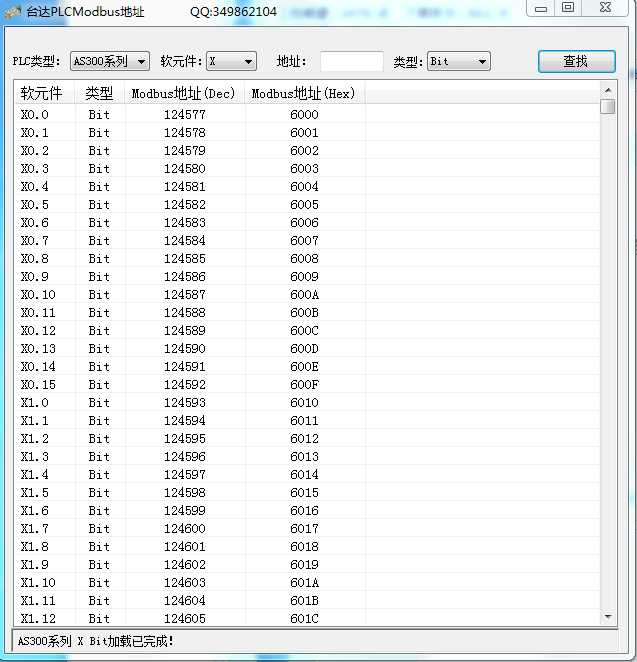Click the 地址 input field
Image resolution: width=637 pixels, height=662 pixels.
click(351, 62)
